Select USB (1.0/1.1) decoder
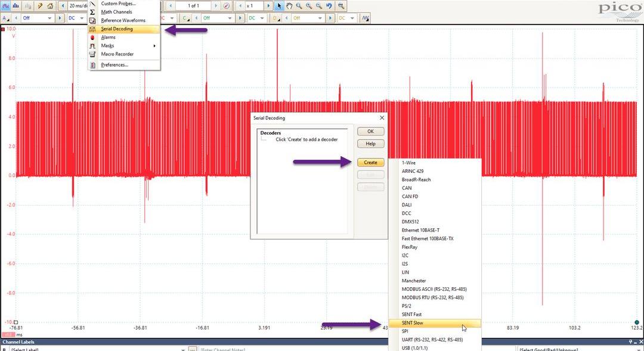Image resolution: width=644 pixels, height=351 pixels. click(435, 347)
